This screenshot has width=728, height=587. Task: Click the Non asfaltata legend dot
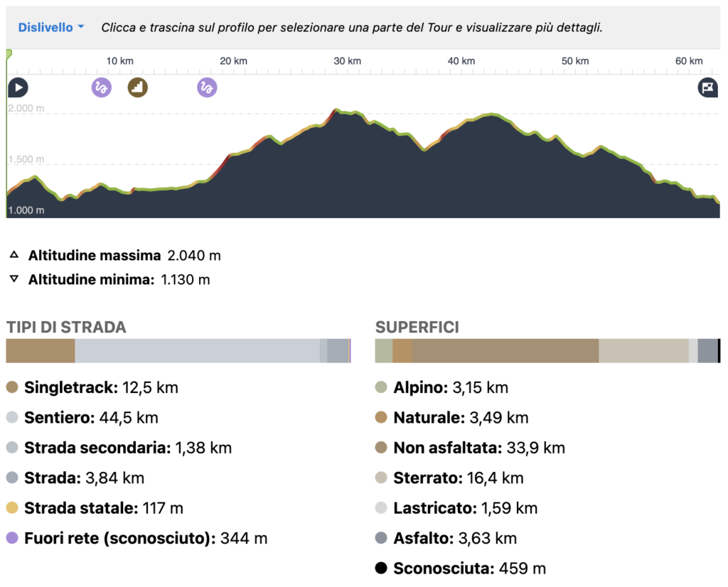click(x=381, y=447)
